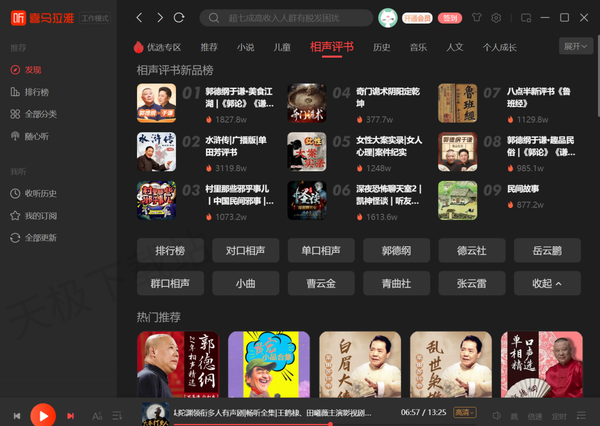Click the Ximalaya logo icon

(x=18, y=18)
